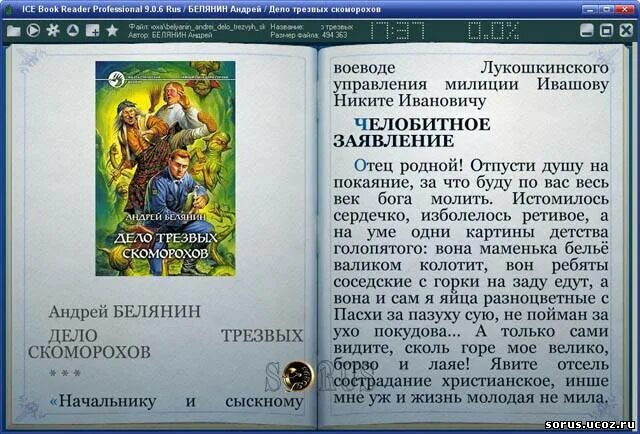Click 'Андрей БЕЛЯНИН' on the left page
The height and width of the screenshot is (434, 640).
click(x=124, y=312)
